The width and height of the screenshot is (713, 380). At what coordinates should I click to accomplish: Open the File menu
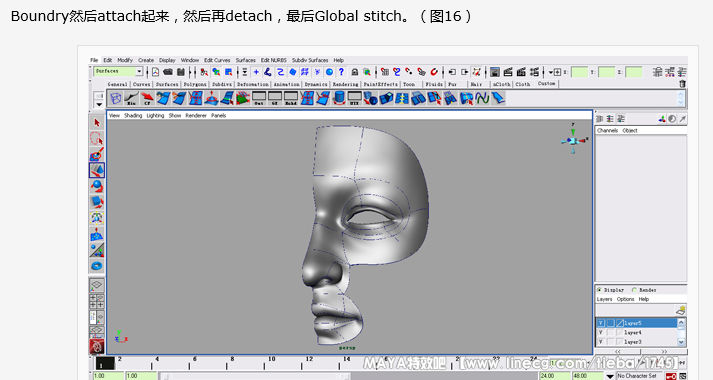(x=94, y=60)
